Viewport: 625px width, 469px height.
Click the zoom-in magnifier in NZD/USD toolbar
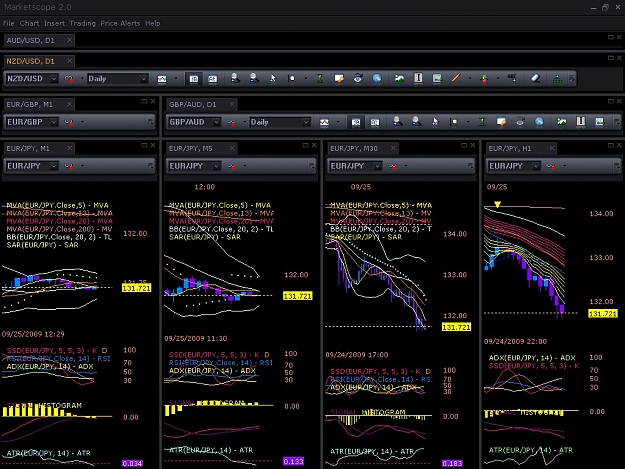235,78
